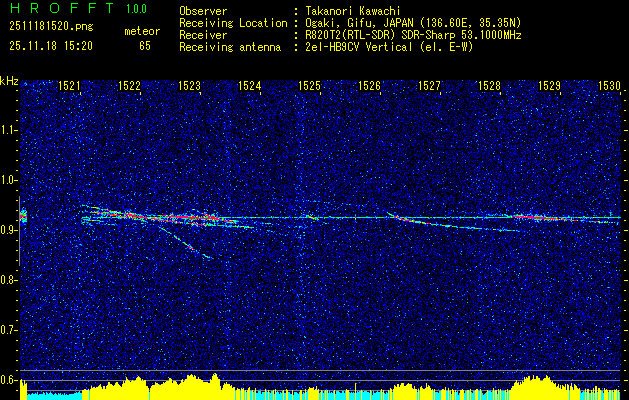This screenshot has width=629, height=400.
Task: Click the 1.0.0 version number
Action: tap(136, 9)
